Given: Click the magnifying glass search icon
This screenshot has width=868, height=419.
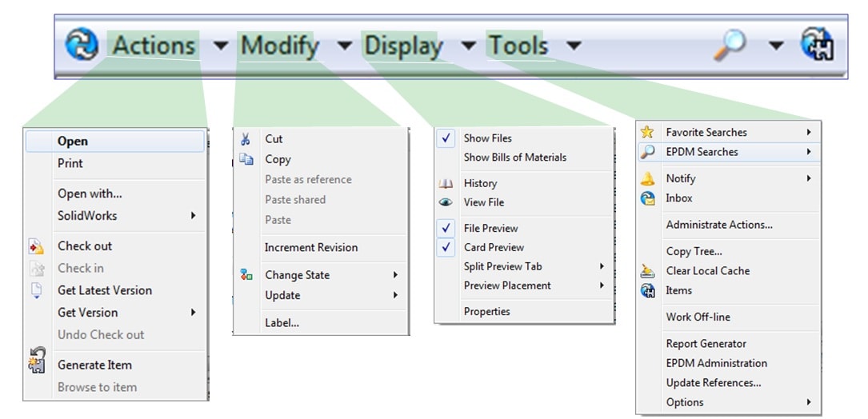Looking at the screenshot, I should click(729, 45).
